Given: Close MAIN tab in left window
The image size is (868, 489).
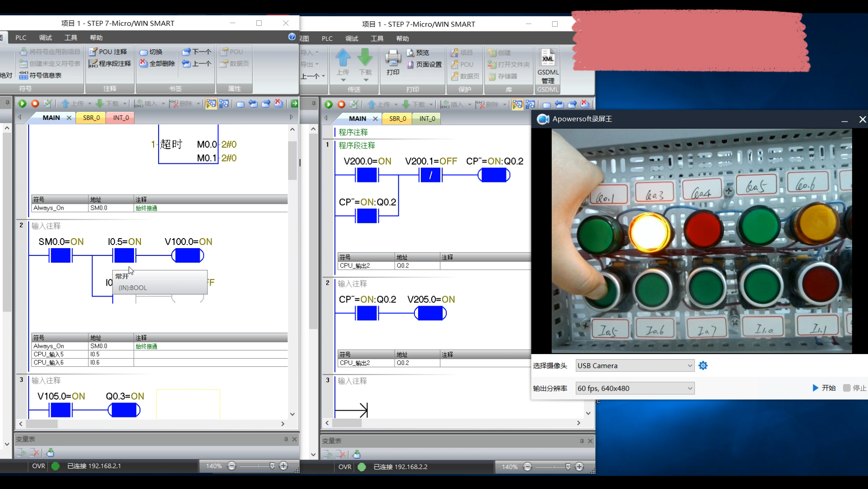Looking at the screenshot, I should pos(69,118).
